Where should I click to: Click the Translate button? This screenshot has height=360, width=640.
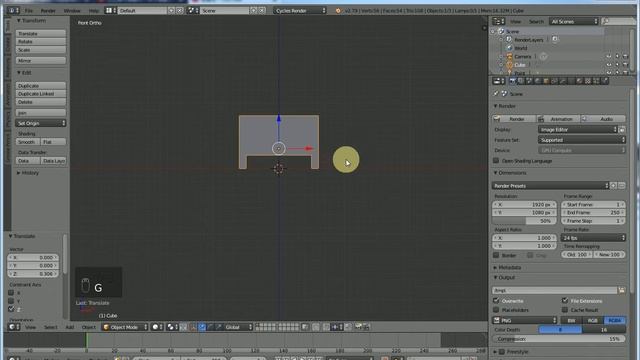coord(41,33)
